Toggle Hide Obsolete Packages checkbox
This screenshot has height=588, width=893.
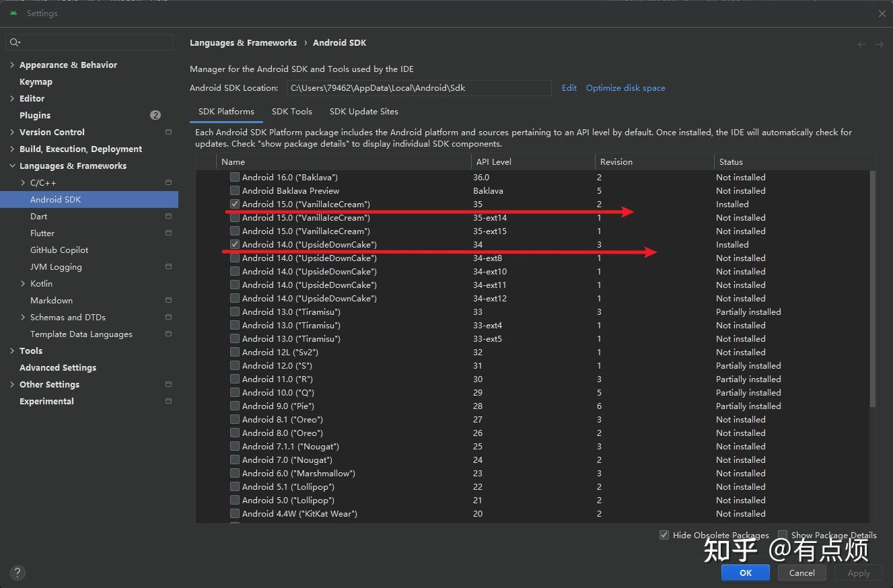664,535
